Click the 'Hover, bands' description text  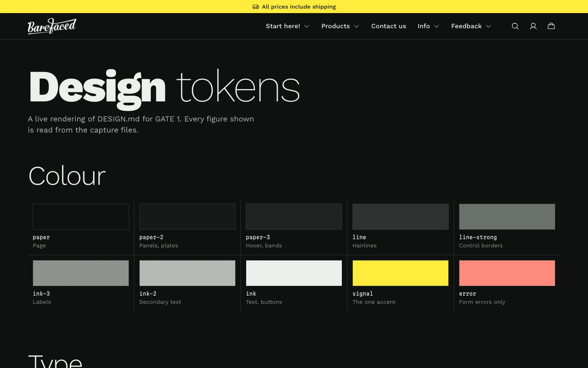tap(264, 246)
